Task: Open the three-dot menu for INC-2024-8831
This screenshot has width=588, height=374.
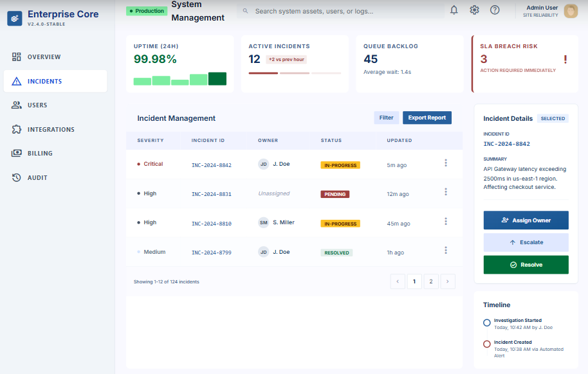Action: point(446,192)
